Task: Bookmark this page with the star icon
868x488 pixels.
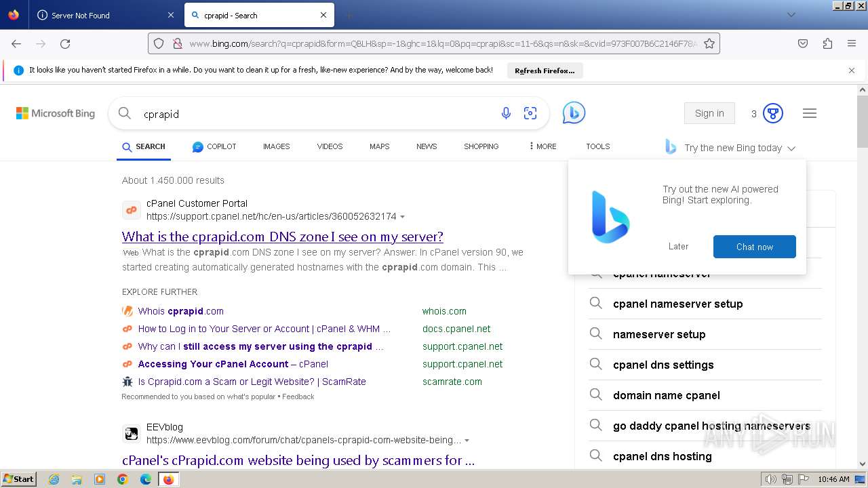Action: [709, 43]
